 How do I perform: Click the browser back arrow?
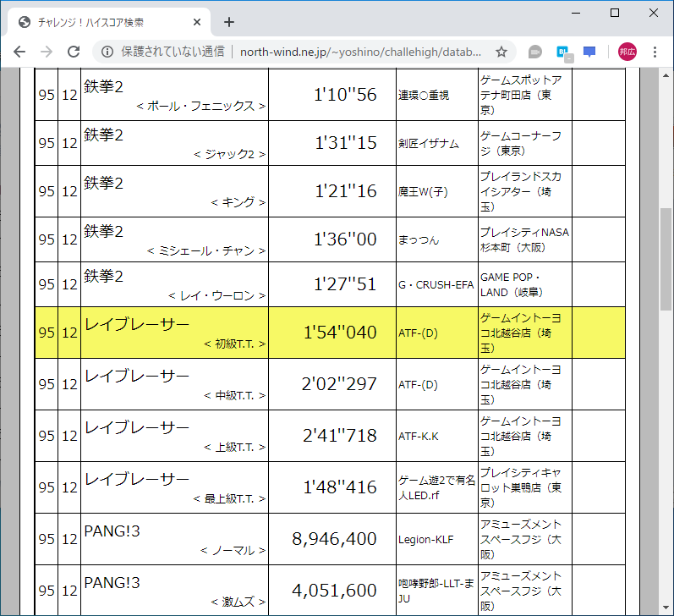pos(19,52)
